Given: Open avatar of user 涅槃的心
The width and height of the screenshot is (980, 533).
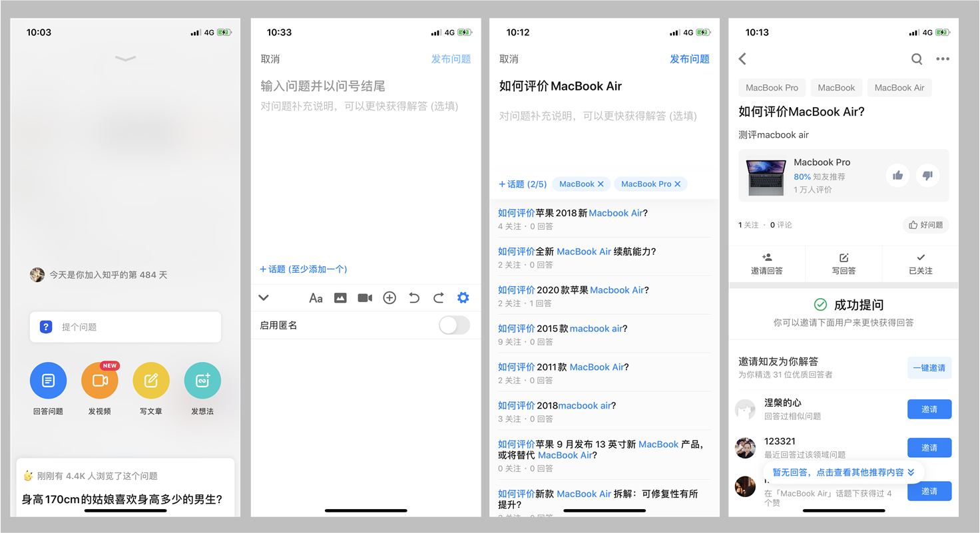Looking at the screenshot, I should (745, 409).
